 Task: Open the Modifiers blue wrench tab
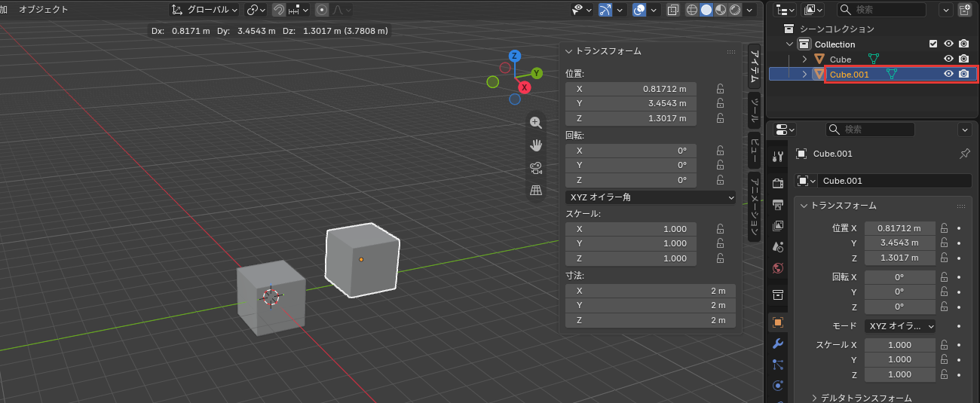click(x=777, y=343)
